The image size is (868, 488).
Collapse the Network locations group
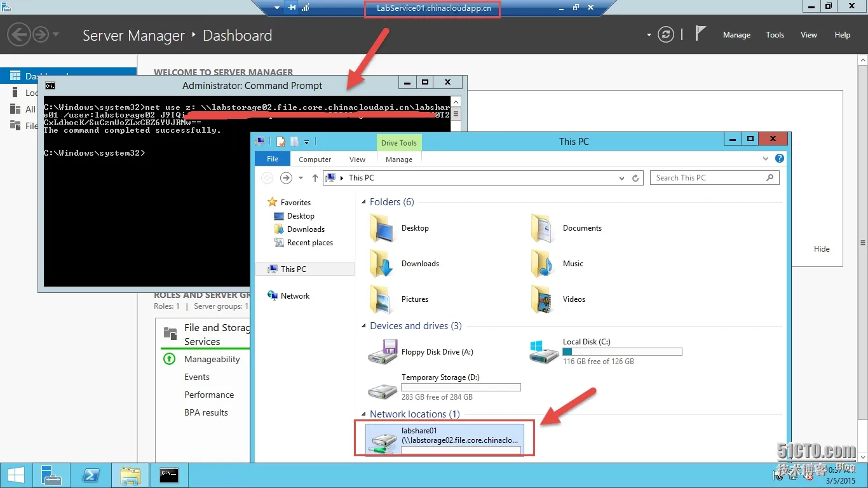[x=364, y=414]
